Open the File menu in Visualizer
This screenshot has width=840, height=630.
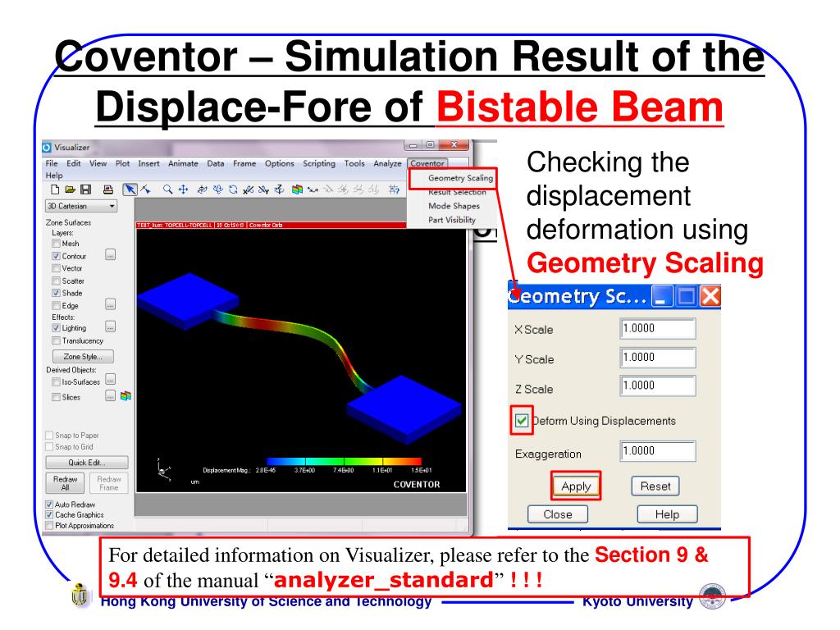pyautogui.click(x=52, y=163)
